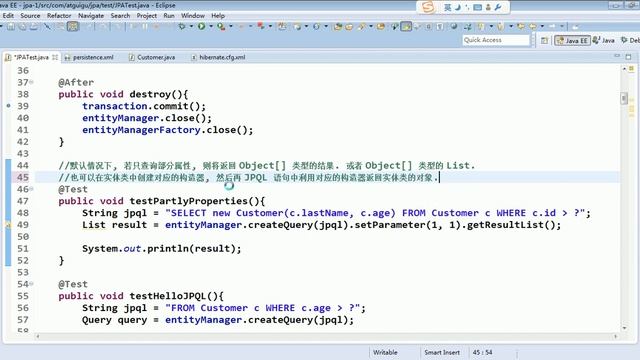Open the Project menu
The height and width of the screenshot is (360, 640).
coord(147,16)
